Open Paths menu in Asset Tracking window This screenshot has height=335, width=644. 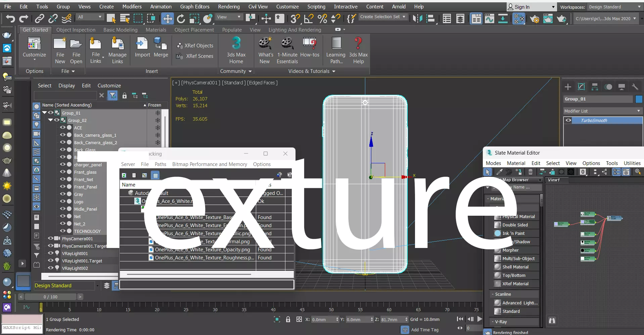point(160,164)
